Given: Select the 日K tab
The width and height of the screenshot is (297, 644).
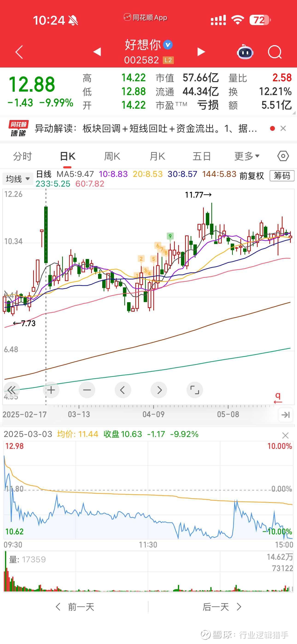Looking at the screenshot, I should pyautogui.click(x=67, y=156).
